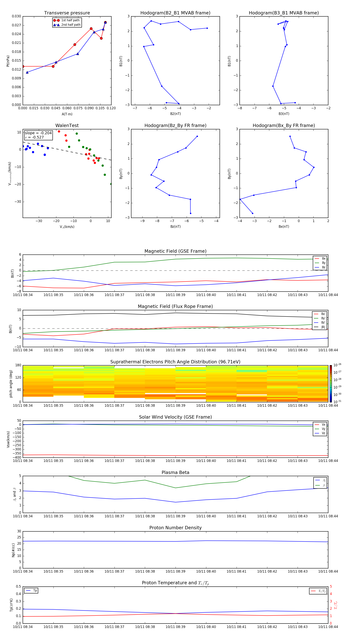This screenshot has height=644, width=351.
Task: Click the 'Hodogram(Bx_By FR frame)' title
Action: [284, 125]
